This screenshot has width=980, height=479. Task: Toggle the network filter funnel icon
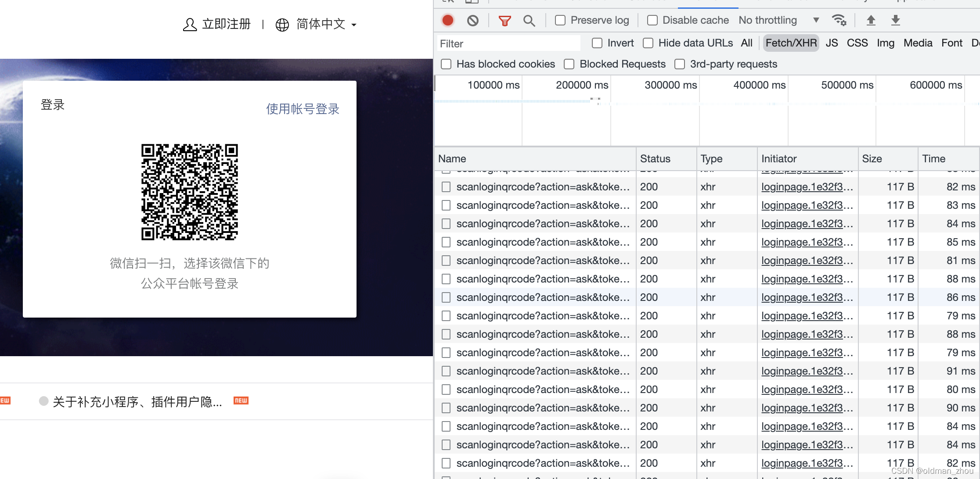(504, 20)
